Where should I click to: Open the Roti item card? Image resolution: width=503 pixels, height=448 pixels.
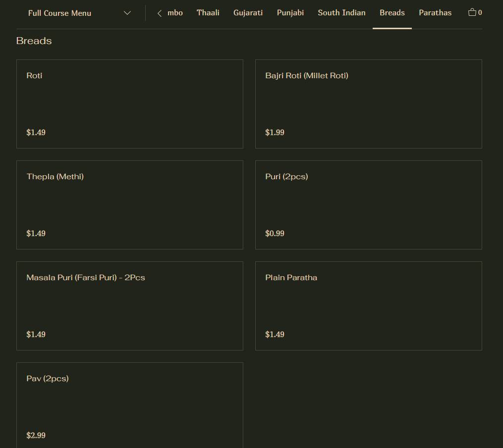[x=130, y=104]
